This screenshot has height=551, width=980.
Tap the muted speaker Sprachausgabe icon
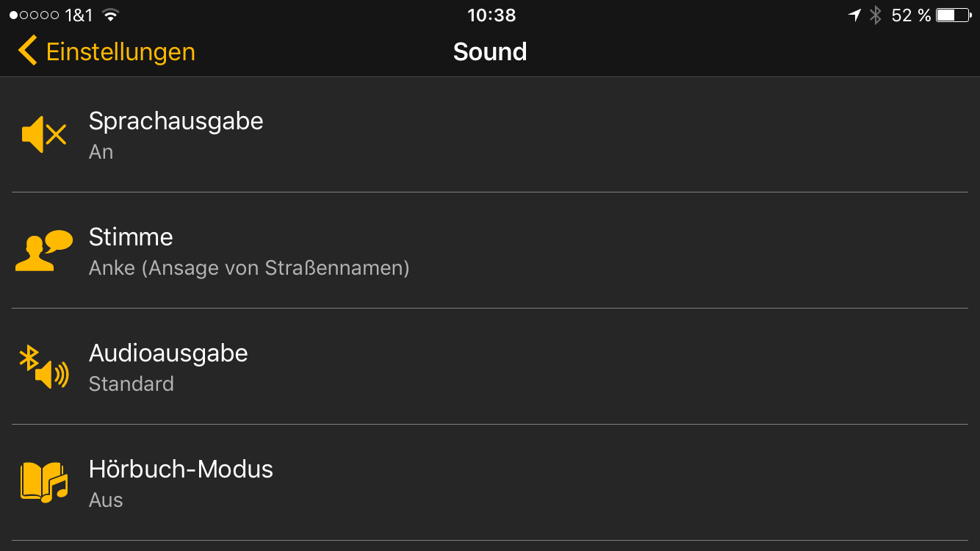(x=44, y=134)
